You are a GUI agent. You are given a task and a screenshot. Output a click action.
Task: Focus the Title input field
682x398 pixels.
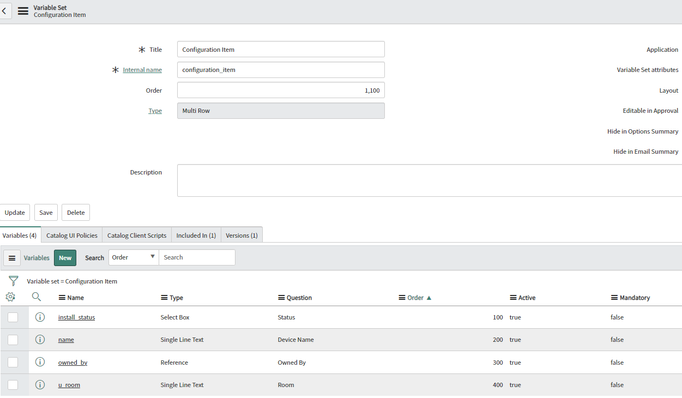tap(281, 49)
